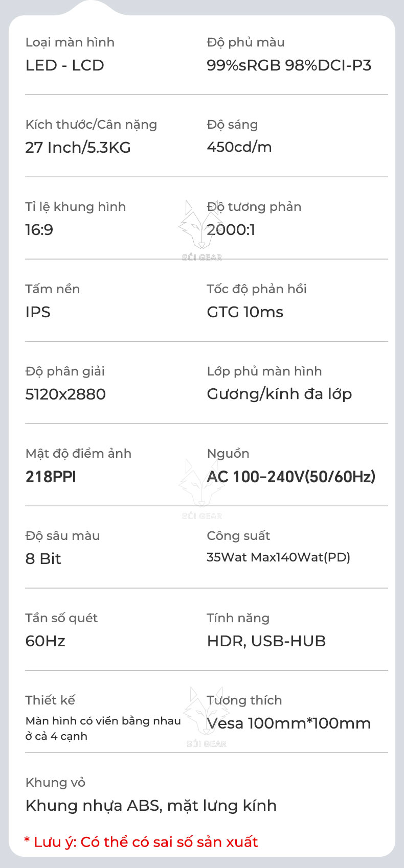
Task: Click the 35Wat Max140Wat(PD) power output text
Action: 278,557
